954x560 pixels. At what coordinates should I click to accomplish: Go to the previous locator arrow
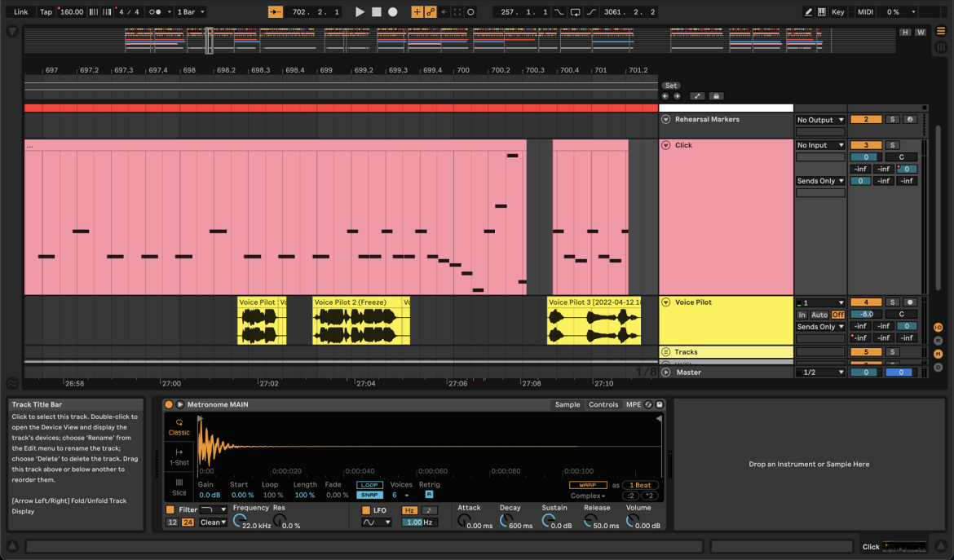665,96
